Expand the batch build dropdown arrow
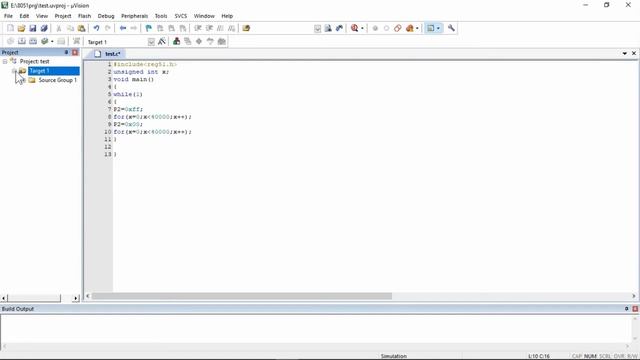The height and width of the screenshot is (360, 640). pos(52,42)
